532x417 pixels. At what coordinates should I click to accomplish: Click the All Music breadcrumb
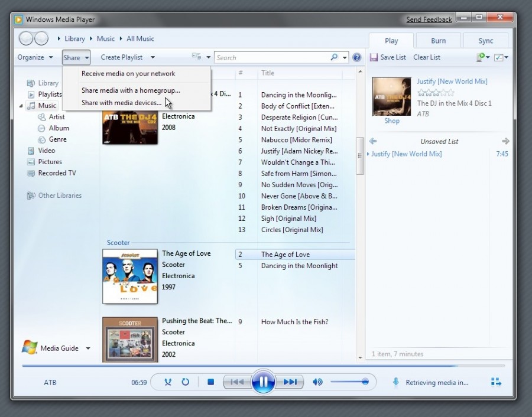[x=140, y=38]
